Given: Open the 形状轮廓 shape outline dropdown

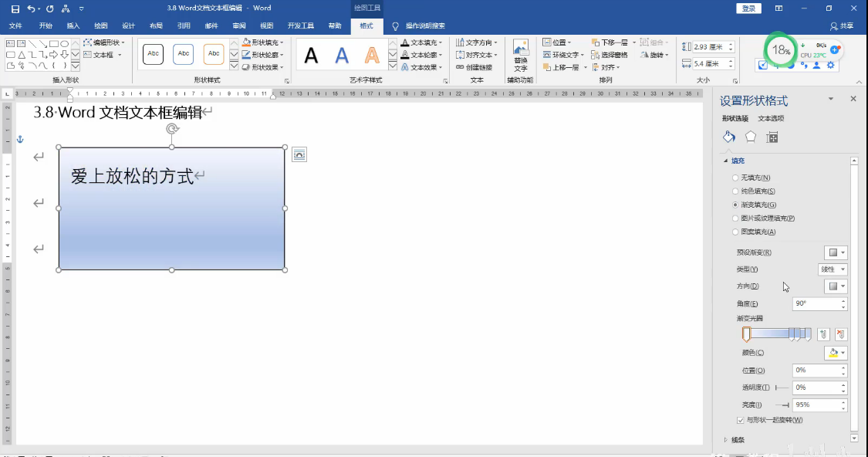Looking at the screenshot, I should [x=263, y=55].
